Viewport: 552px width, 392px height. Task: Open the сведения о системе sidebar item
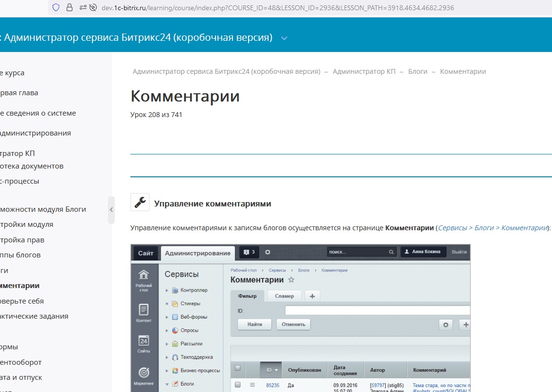pyautogui.click(x=38, y=113)
